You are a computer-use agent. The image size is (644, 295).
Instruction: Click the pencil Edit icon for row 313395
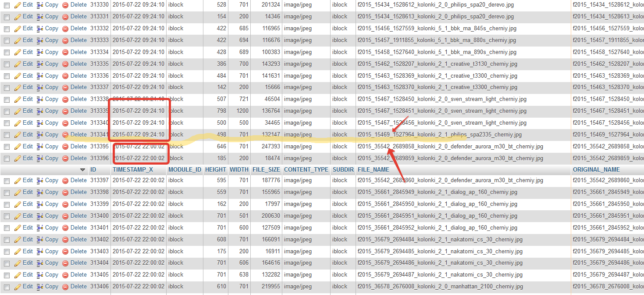tap(18, 147)
